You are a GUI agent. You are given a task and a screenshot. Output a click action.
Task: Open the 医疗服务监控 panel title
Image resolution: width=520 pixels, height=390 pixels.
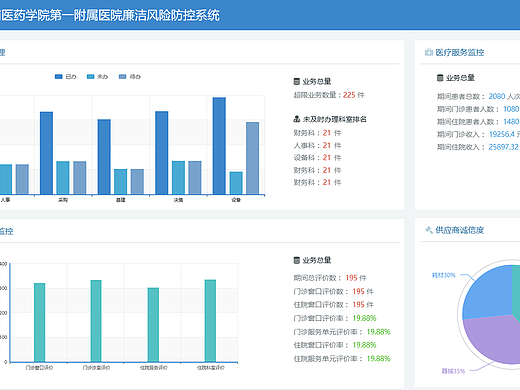[460, 52]
